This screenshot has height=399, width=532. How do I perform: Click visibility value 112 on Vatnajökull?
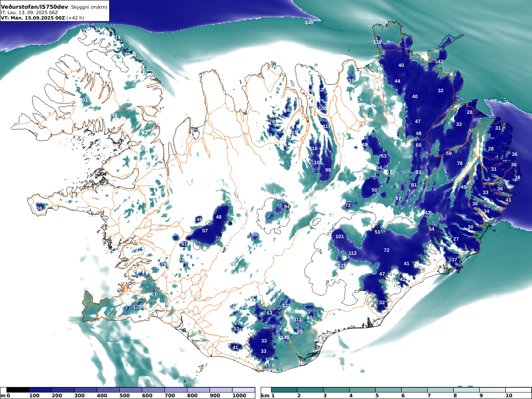[352, 253]
